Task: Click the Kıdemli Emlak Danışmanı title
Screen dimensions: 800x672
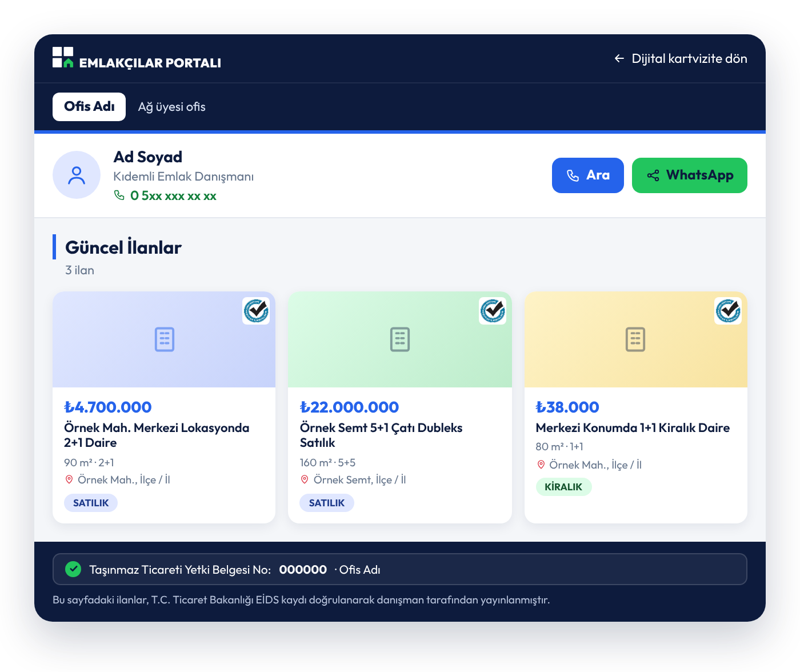Action: pos(183,177)
